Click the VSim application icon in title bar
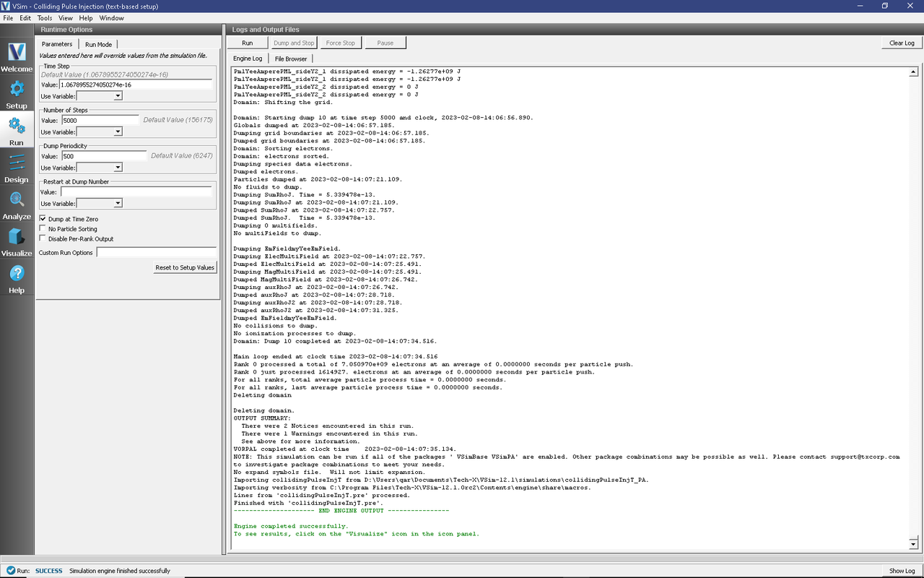This screenshot has height=578, width=924. pyautogui.click(x=6, y=6)
